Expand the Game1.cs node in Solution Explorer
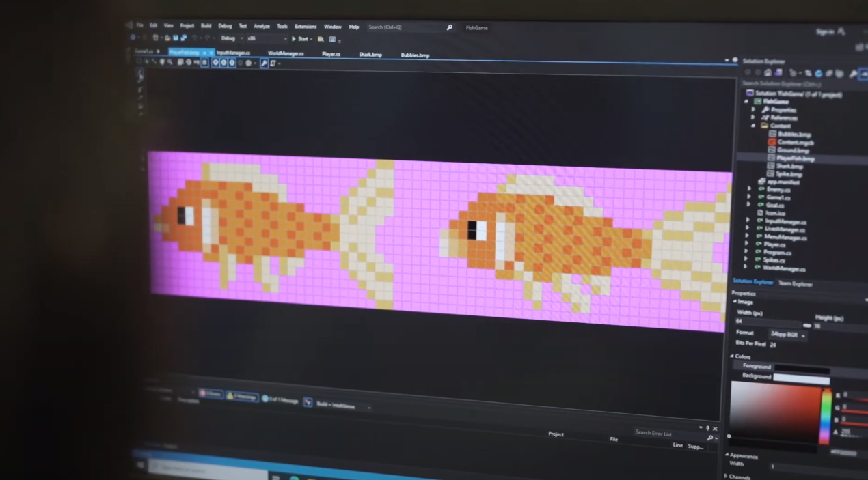This screenshot has height=480, width=868. point(749,197)
